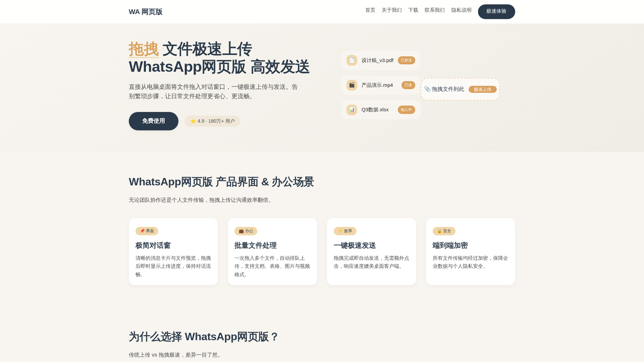Open the 下载 nav item
The height and width of the screenshot is (362, 644).
[413, 10]
